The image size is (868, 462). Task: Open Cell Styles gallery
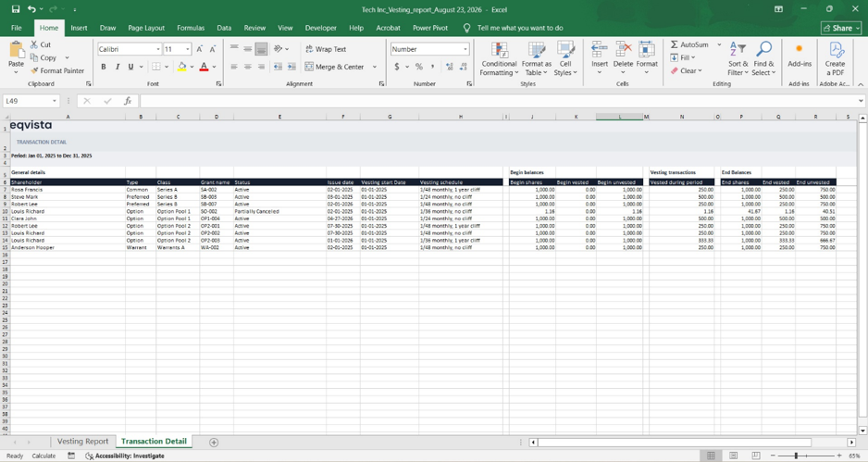tap(565, 59)
